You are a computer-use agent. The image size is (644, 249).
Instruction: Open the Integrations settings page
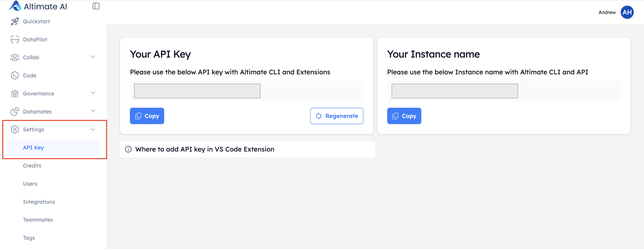(39, 202)
